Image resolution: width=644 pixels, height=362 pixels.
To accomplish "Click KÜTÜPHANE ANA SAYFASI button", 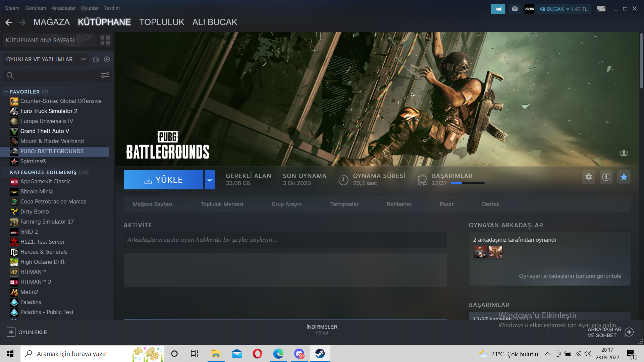I will tap(50, 40).
